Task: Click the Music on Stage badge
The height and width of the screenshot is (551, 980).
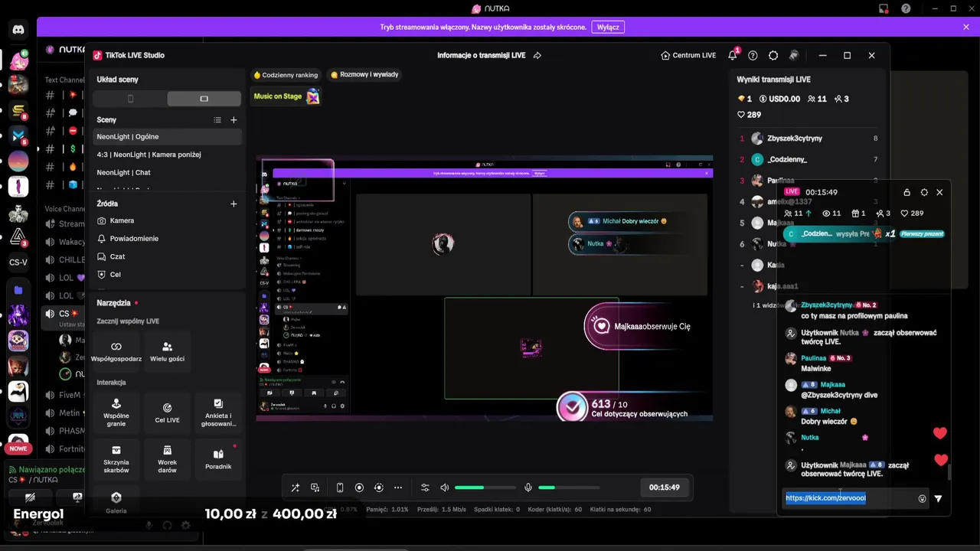Action: point(286,96)
